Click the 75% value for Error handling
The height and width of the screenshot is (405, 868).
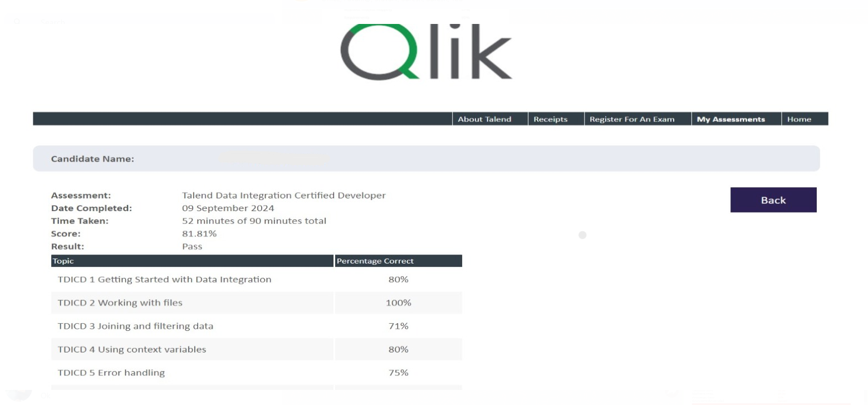click(x=398, y=373)
